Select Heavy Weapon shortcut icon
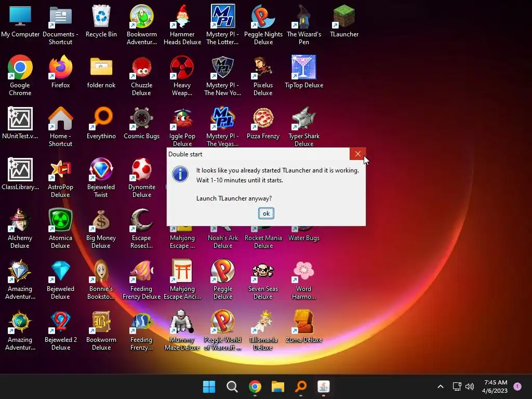Image resolution: width=532 pixels, height=399 pixels. pos(182,76)
